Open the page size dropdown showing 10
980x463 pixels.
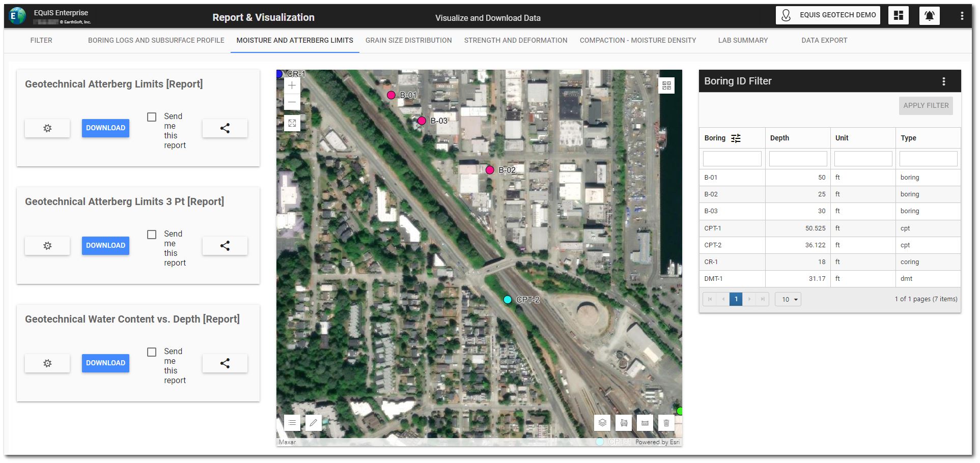[x=788, y=299]
